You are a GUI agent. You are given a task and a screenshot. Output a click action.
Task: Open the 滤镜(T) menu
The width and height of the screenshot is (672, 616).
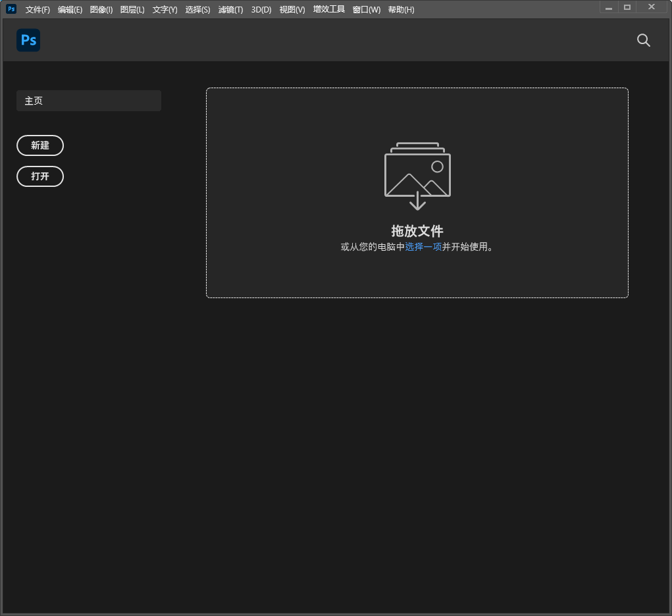230,9
